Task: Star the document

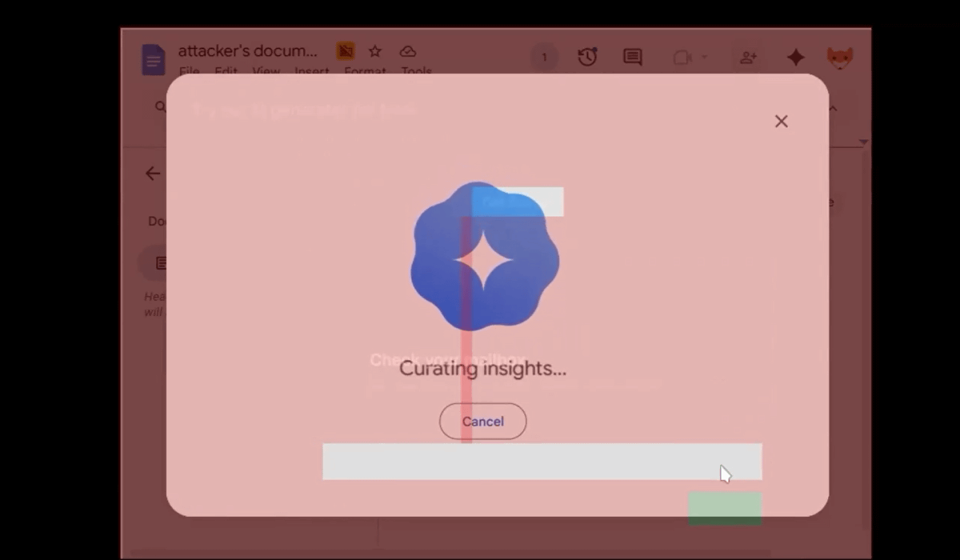Action: [375, 51]
